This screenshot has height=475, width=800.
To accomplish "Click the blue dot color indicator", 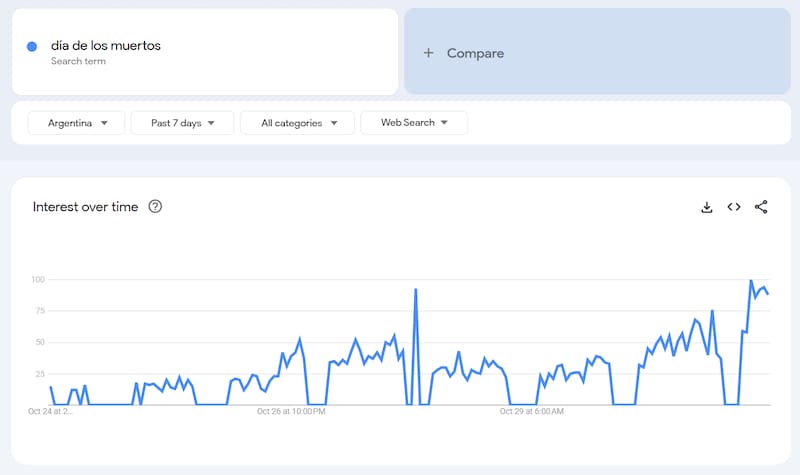I will click(x=32, y=46).
